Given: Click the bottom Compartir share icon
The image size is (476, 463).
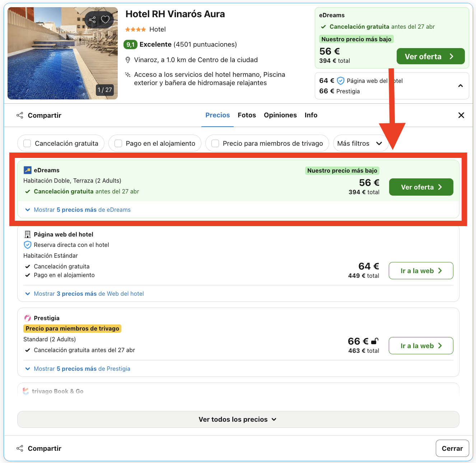Looking at the screenshot, I should click(x=20, y=448).
